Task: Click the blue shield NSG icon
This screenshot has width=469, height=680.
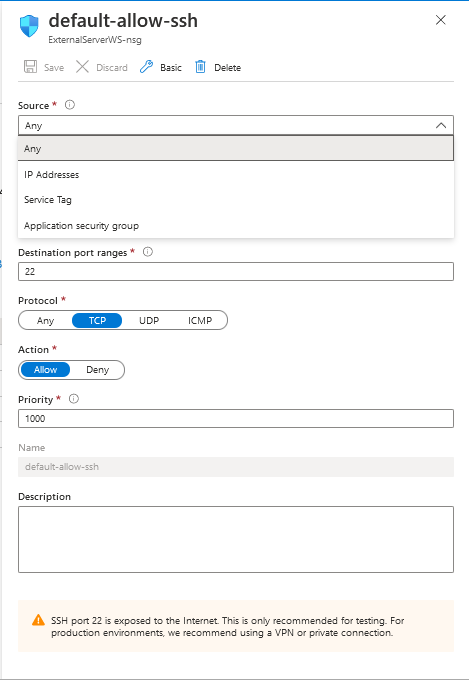Action: (29, 26)
